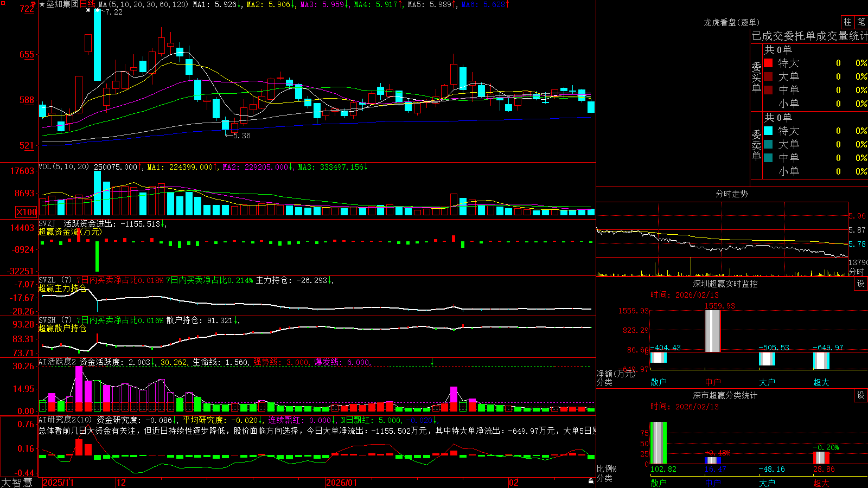Click the 深市超赢分类统计 title

coord(725,395)
